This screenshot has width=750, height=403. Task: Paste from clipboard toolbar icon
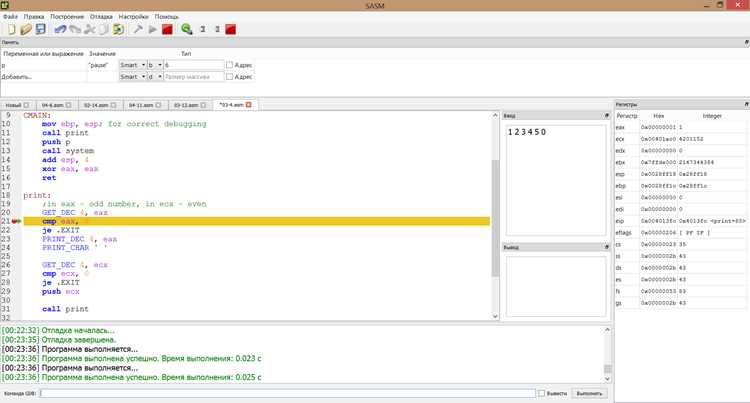[118, 29]
